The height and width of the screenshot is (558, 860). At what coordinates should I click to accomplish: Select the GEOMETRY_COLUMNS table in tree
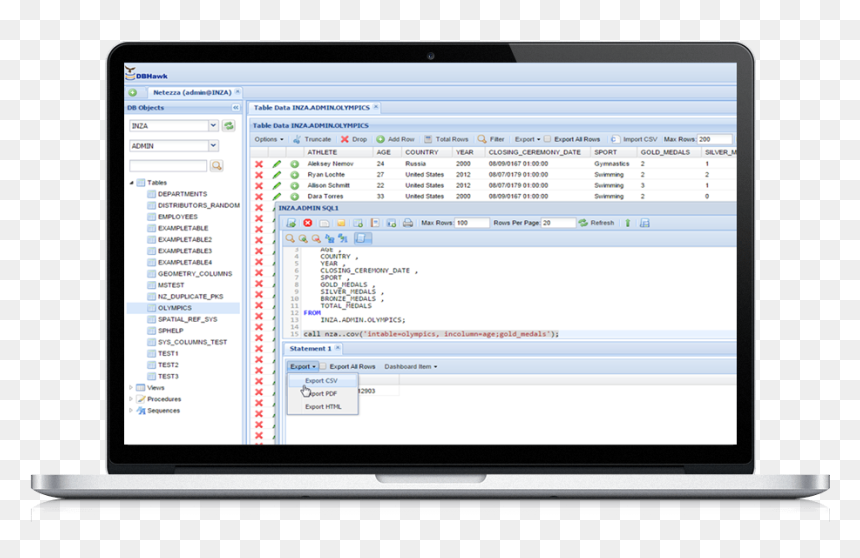195,274
